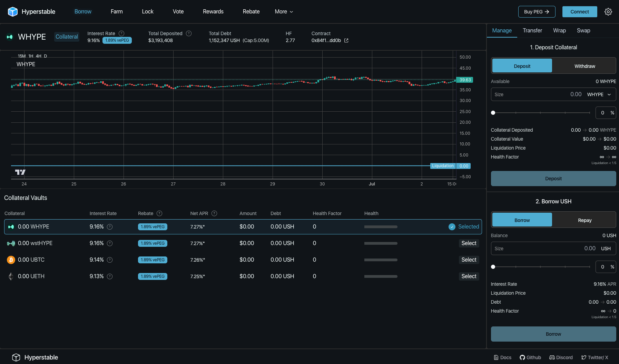Open the More navigation dropdown
The image size is (619, 364).
pyautogui.click(x=283, y=11)
